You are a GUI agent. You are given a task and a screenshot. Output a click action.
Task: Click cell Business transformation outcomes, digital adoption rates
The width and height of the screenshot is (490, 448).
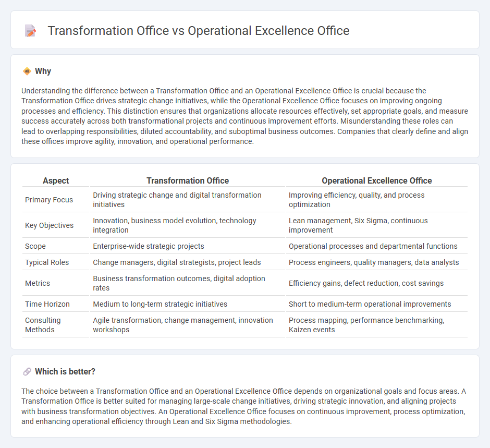coord(188,283)
